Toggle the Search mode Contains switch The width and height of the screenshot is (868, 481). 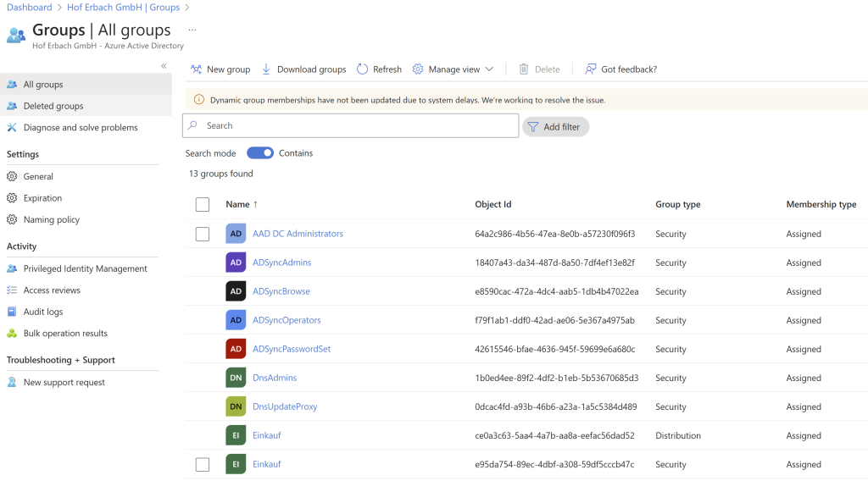point(260,153)
